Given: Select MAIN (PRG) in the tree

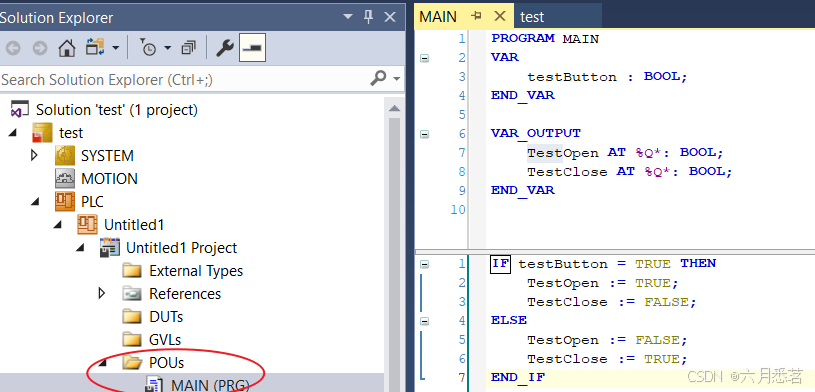Looking at the screenshot, I should (211, 385).
